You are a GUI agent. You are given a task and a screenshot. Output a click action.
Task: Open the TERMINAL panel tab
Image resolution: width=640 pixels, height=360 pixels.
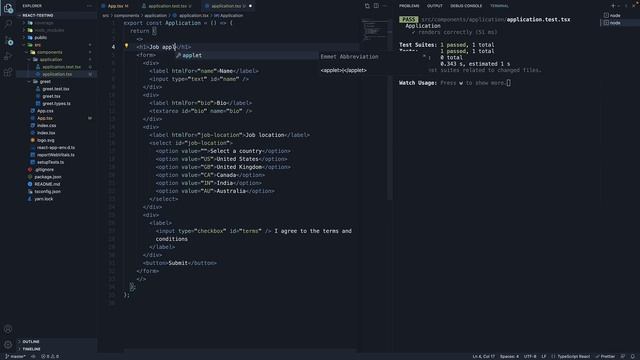[499, 6]
